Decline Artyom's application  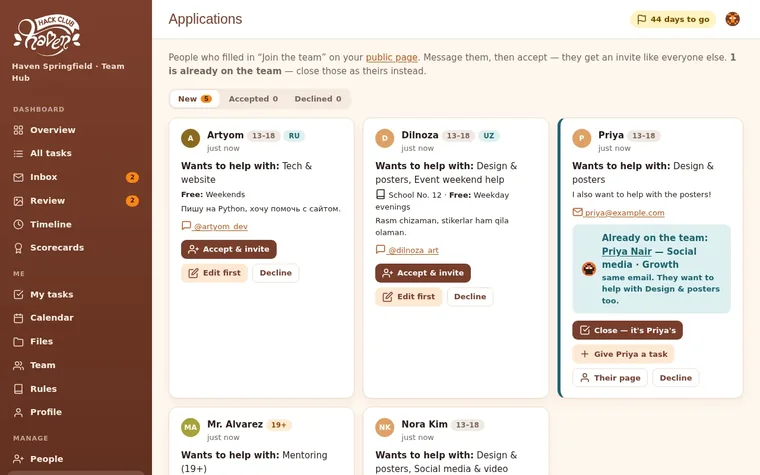[x=276, y=273]
